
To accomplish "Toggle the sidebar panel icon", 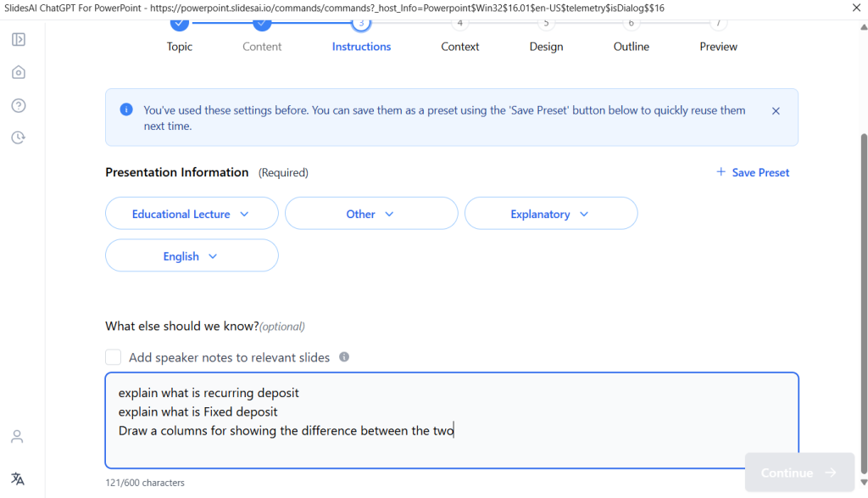I will coord(18,39).
